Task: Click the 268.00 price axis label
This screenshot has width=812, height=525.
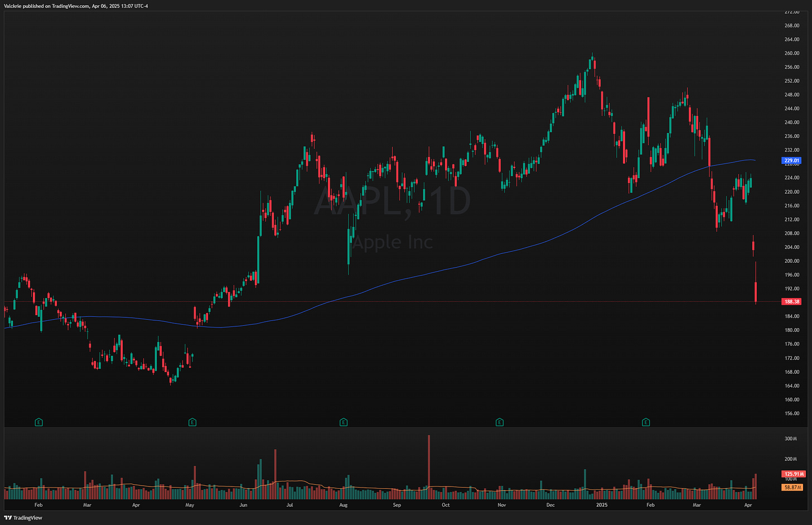Action: point(792,26)
